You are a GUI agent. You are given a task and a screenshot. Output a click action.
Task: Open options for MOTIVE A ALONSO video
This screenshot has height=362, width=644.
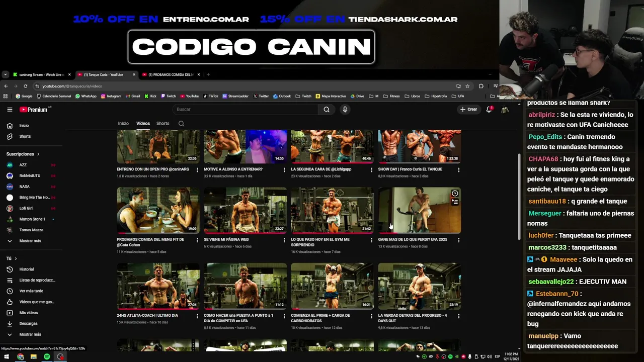click(x=284, y=170)
